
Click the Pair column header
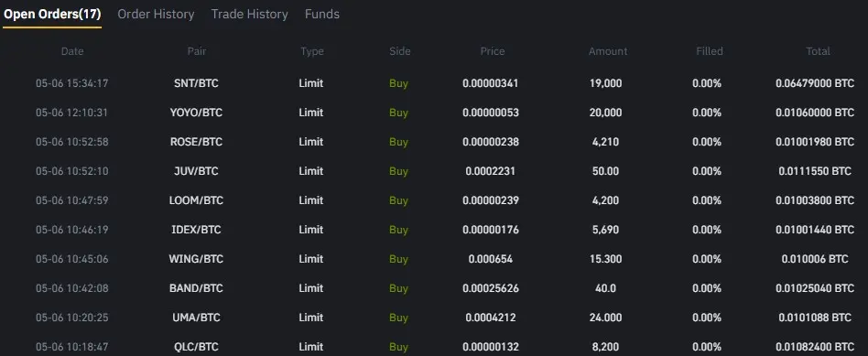click(x=197, y=51)
